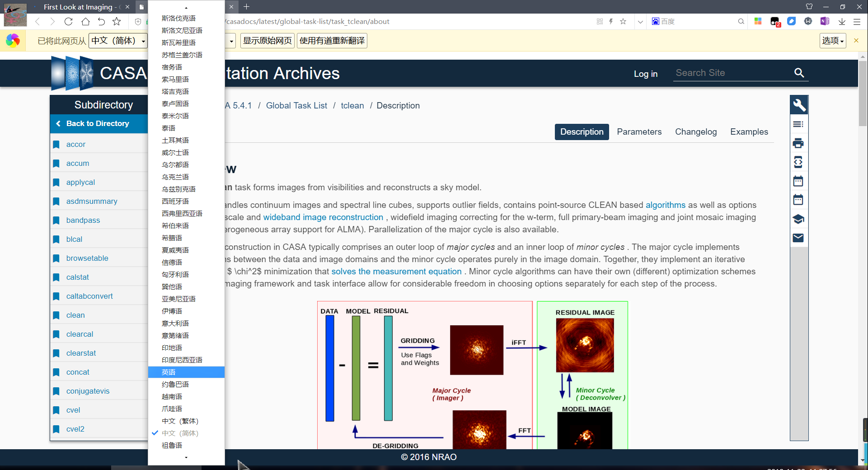Switch to the Parameters tab
This screenshot has width=868, height=470.
tap(639, 132)
